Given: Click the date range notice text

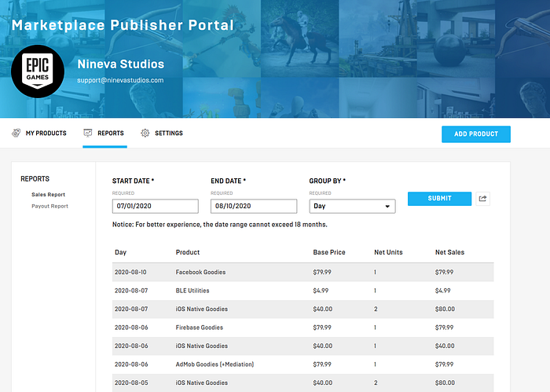Looking at the screenshot, I should point(219,225).
